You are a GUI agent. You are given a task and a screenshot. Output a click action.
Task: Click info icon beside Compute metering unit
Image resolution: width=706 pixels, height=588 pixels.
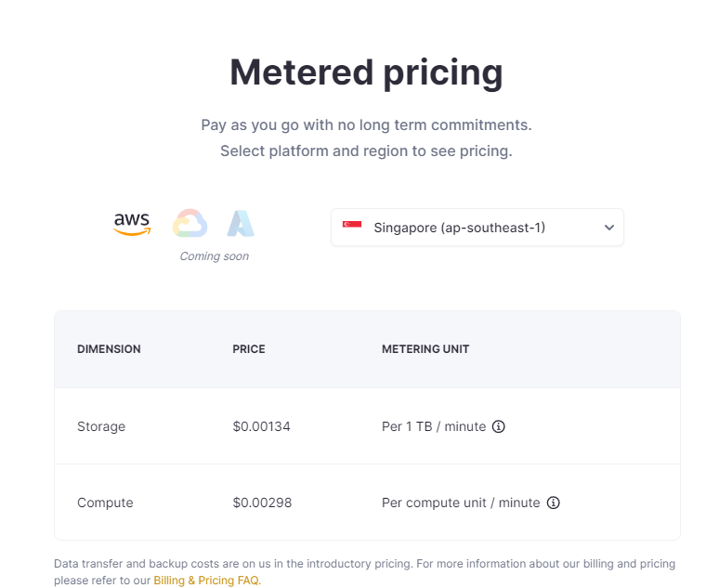click(554, 503)
